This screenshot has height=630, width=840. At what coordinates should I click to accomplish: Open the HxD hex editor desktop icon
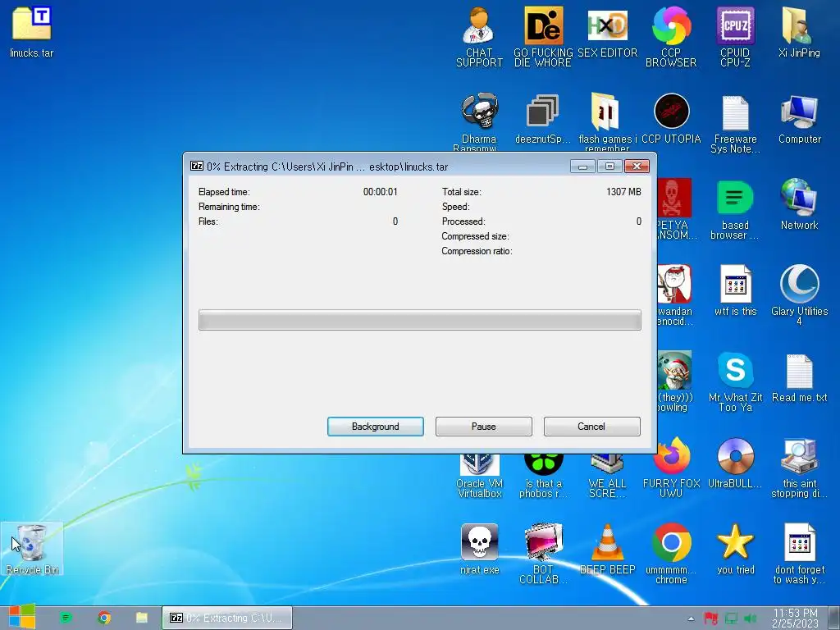pyautogui.click(x=607, y=32)
